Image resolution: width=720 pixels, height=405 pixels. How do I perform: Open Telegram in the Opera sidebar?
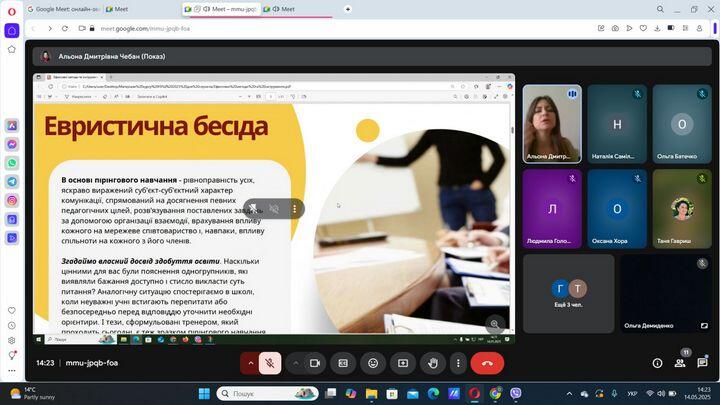click(x=12, y=182)
